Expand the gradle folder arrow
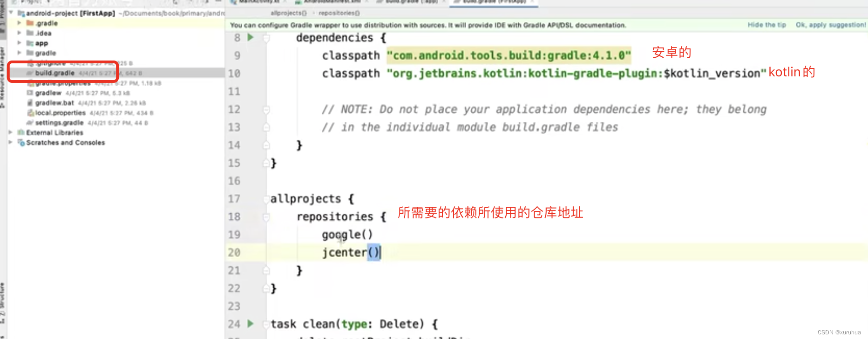868x339 pixels. [20, 53]
